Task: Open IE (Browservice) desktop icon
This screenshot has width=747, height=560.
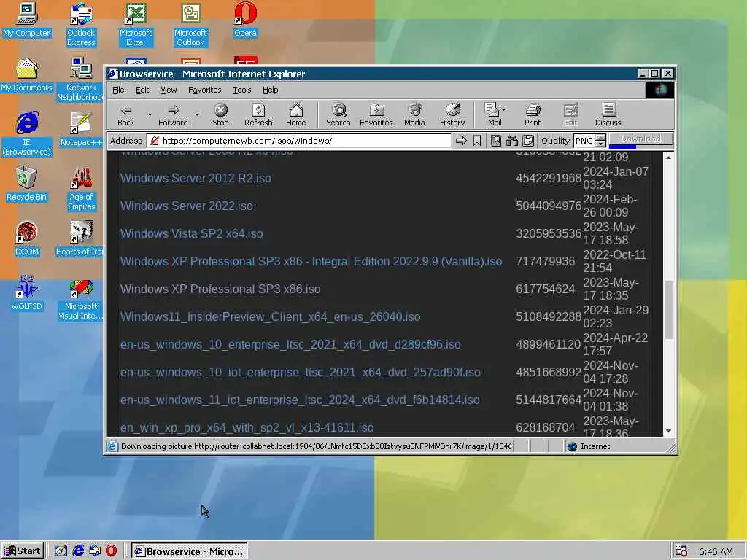Action: tap(27, 134)
